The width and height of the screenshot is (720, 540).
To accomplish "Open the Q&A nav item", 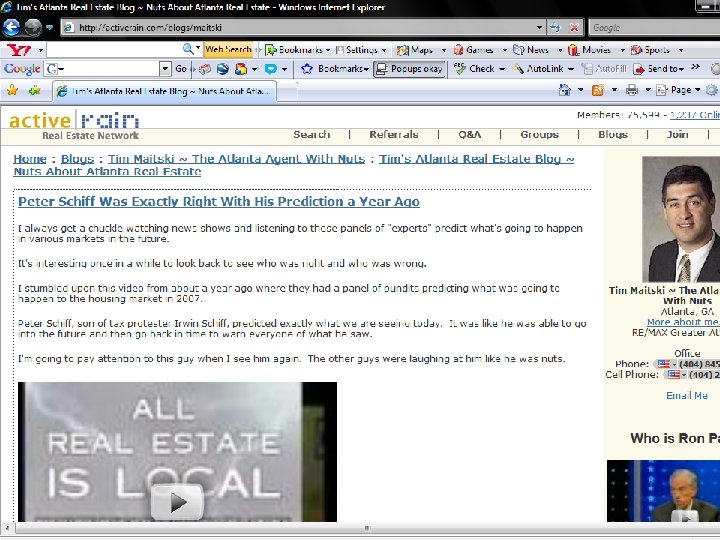I will coord(470,135).
